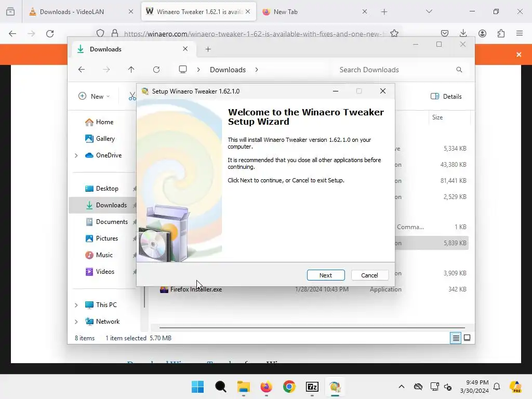Open the Save to Pocket button

(445, 33)
